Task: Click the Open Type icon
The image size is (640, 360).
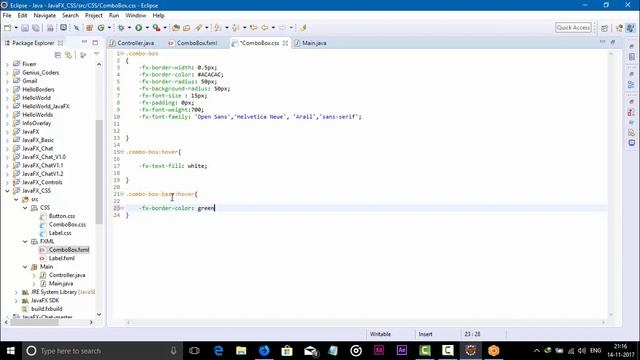Action: (x=176, y=28)
